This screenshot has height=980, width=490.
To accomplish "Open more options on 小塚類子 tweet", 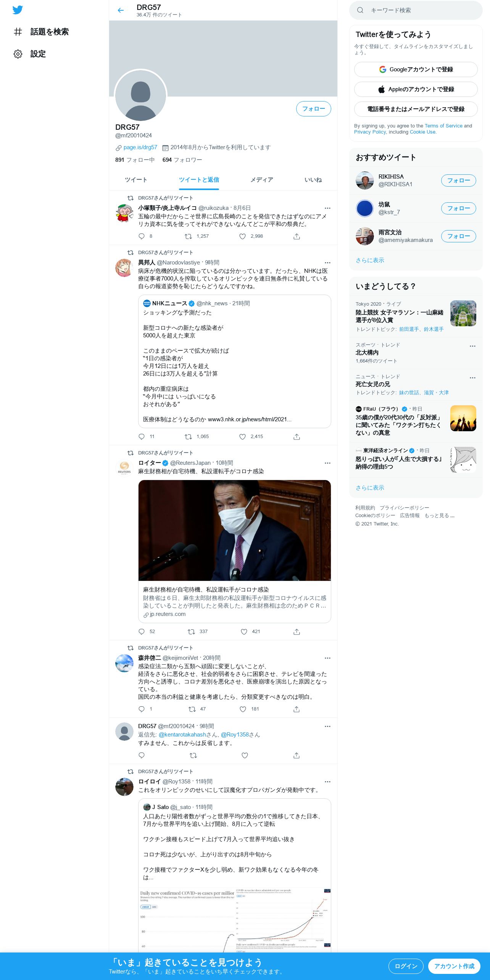I will 327,208.
